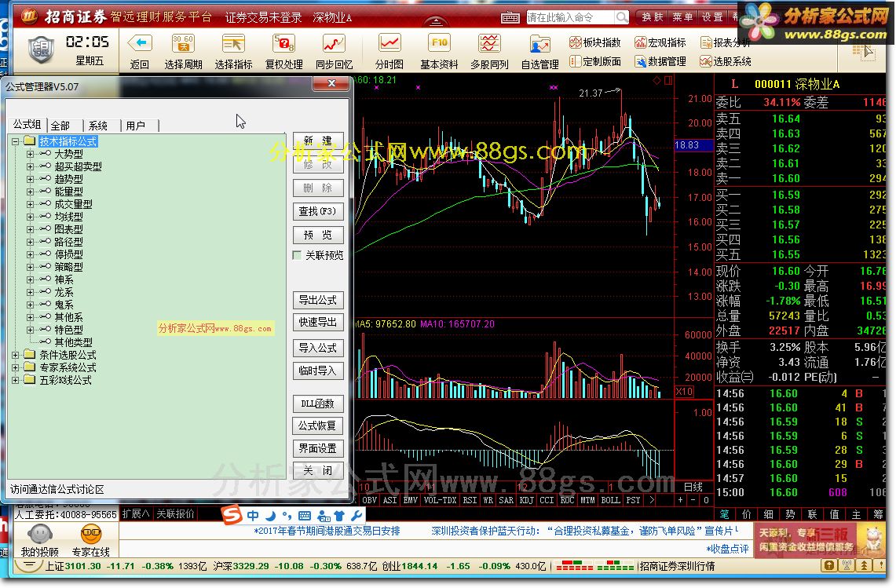This screenshot has height=588, width=896.
Task: Open 宏观指标 macro indicators
Action: [660, 42]
